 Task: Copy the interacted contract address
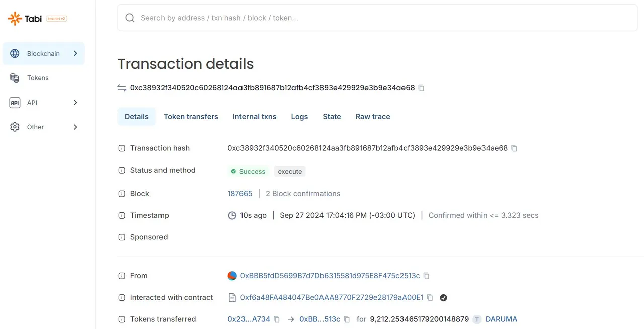tap(430, 298)
